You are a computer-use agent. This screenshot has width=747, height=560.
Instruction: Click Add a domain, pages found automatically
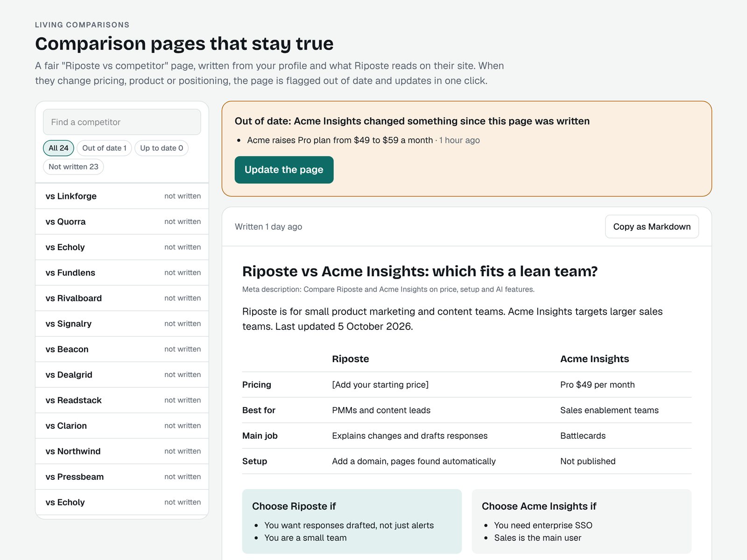(x=414, y=461)
